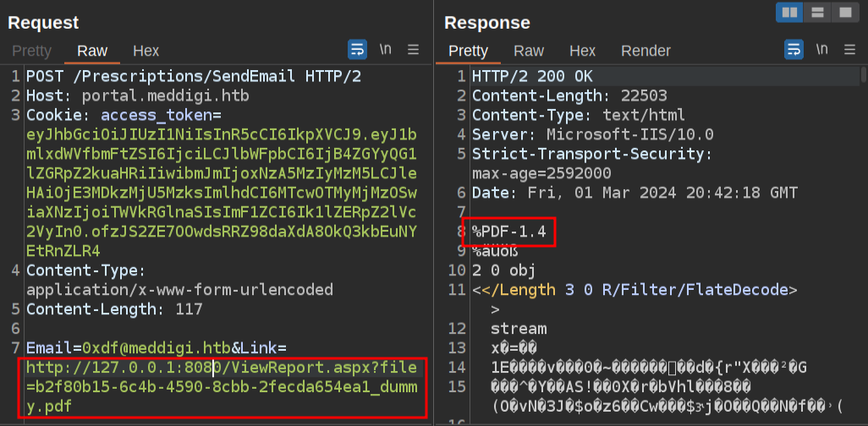Toggle word wrap in the Response panel
Image resolution: width=868 pixels, height=426 pixels.
tap(794, 50)
